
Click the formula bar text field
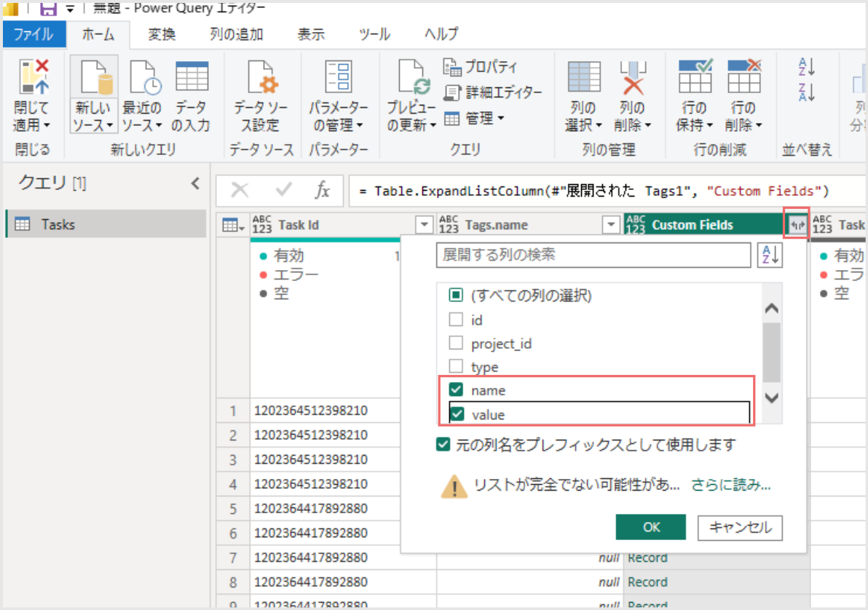pos(607,191)
